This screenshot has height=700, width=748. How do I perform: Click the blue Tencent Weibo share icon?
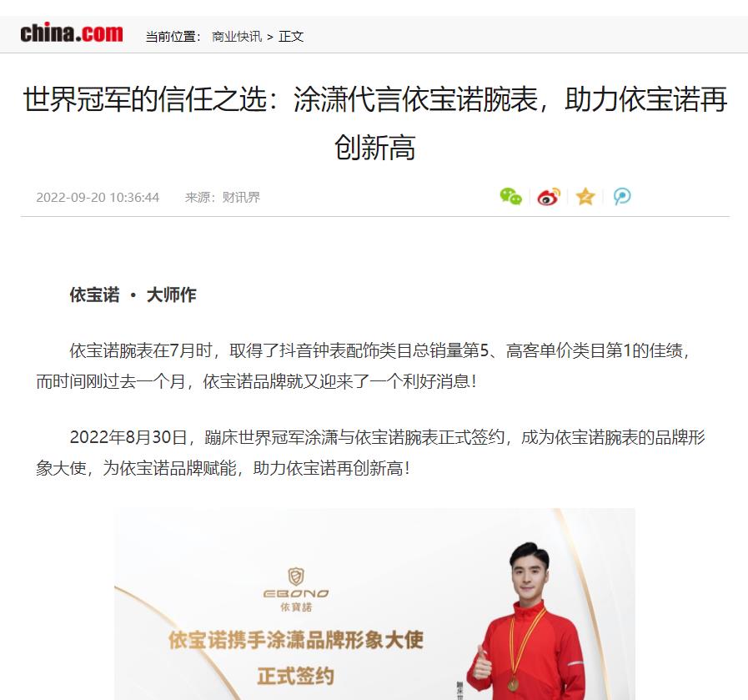click(622, 197)
